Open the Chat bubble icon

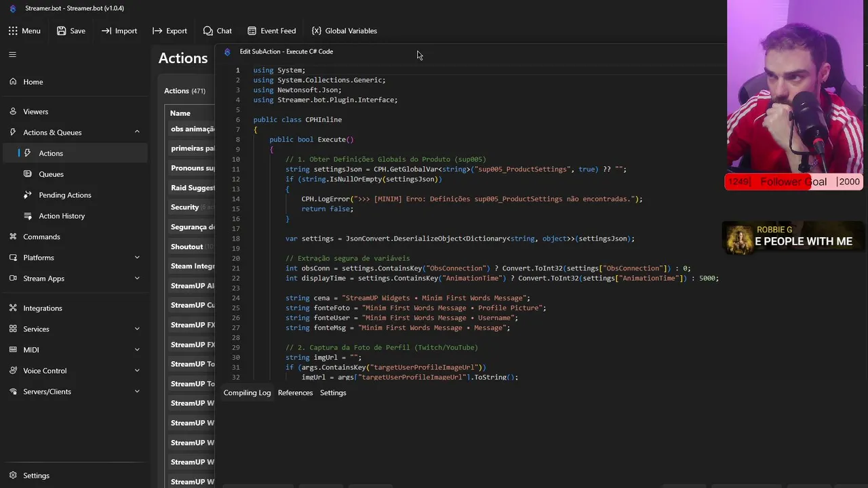click(x=208, y=30)
